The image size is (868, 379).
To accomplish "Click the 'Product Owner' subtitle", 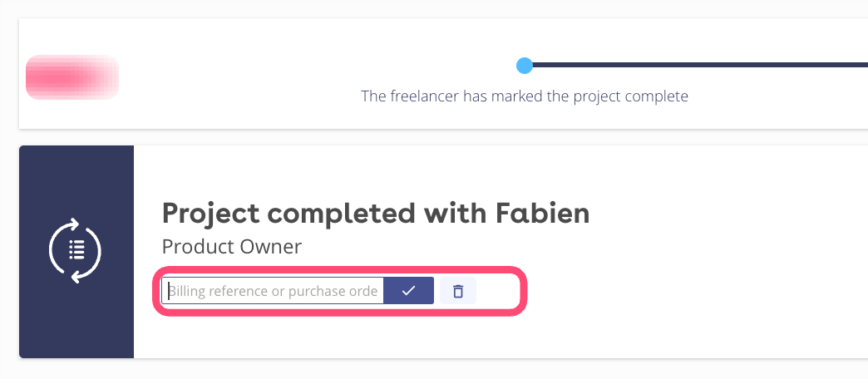I will pyautogui.click(x=231, y=247).
